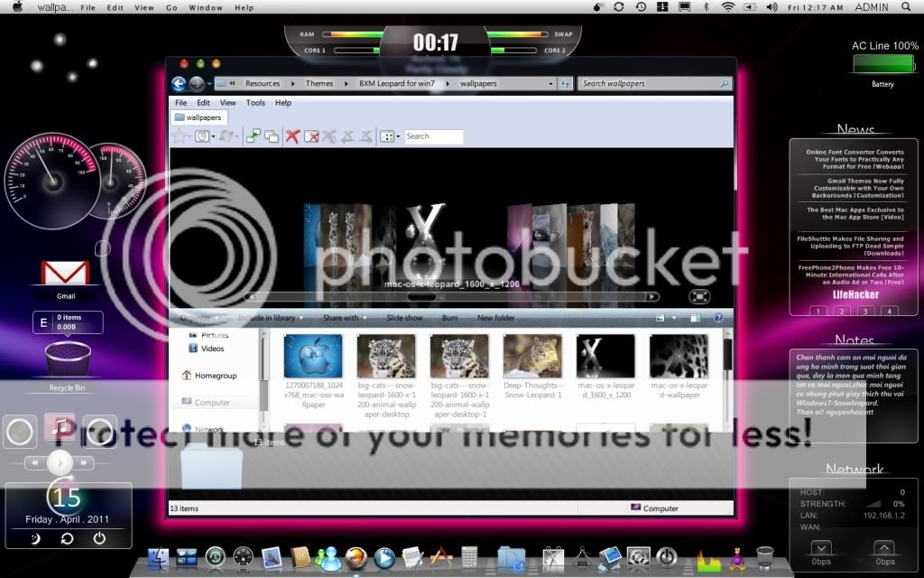Click play on the music player widget
This screenshot has width=924, height=578.
tap(60, 462)
